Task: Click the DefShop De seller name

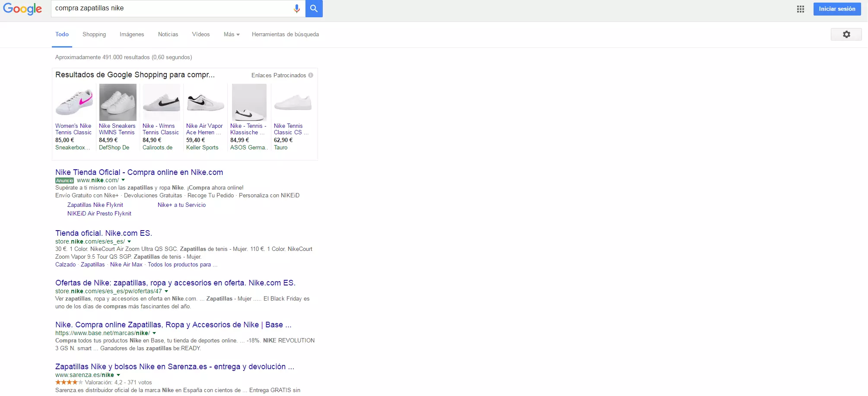Action: click(114, 148)
